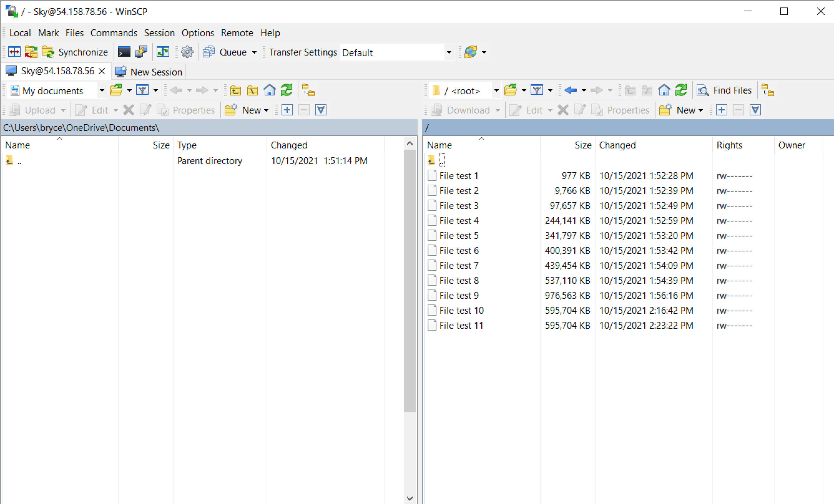This screenshot has height=504, width=834.
Task: Click local Parent Directory icon
Action: pos(236,90)
